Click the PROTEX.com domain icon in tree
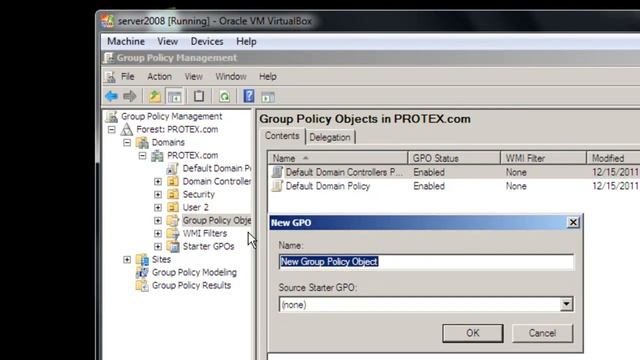Image resolution: width=640 pixels, height=360 pixels. point(157,156)
